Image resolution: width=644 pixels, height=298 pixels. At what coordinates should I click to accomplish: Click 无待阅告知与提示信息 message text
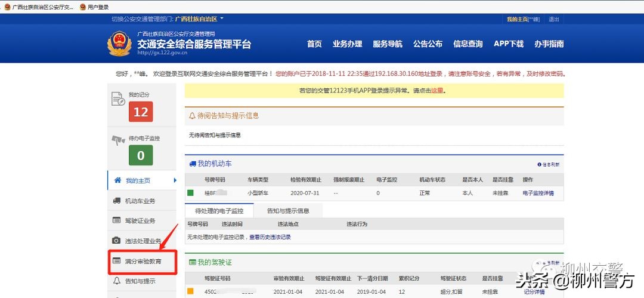(215, 135)
